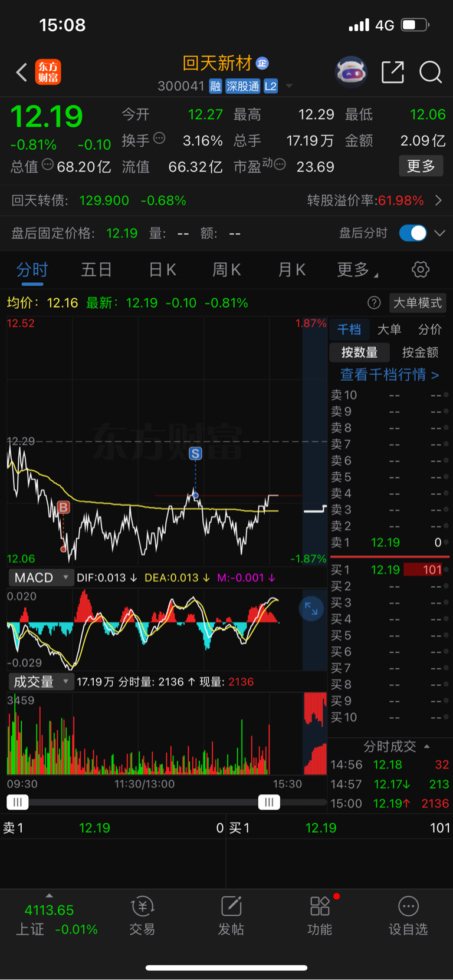The image size is (453, 980).
Task: Tap the 14:56 trade record row
Action: tap(389, 765)
